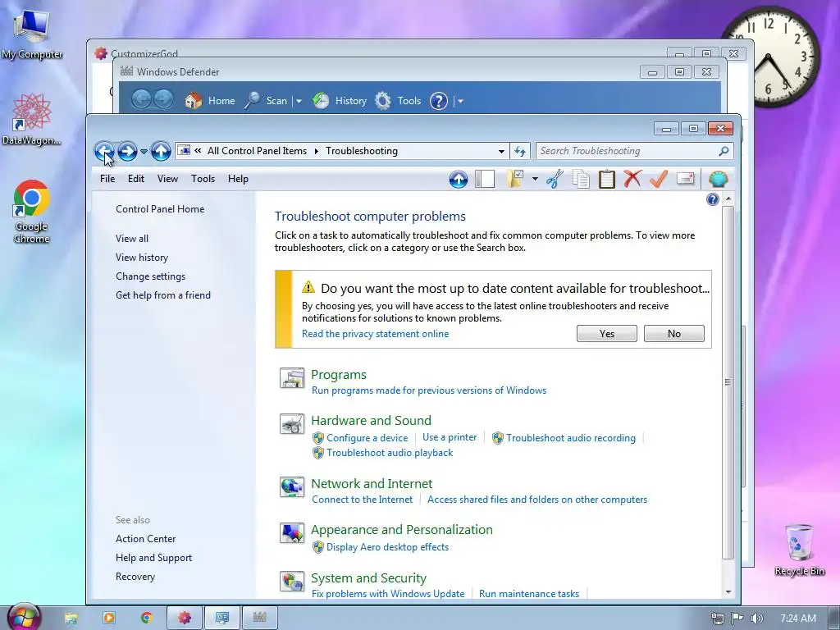Image resolution: width=840 pixels, height=630 pixels.
Task: Click Connect to the Internet
Action: pyautogui.click(x=362, y=500)
